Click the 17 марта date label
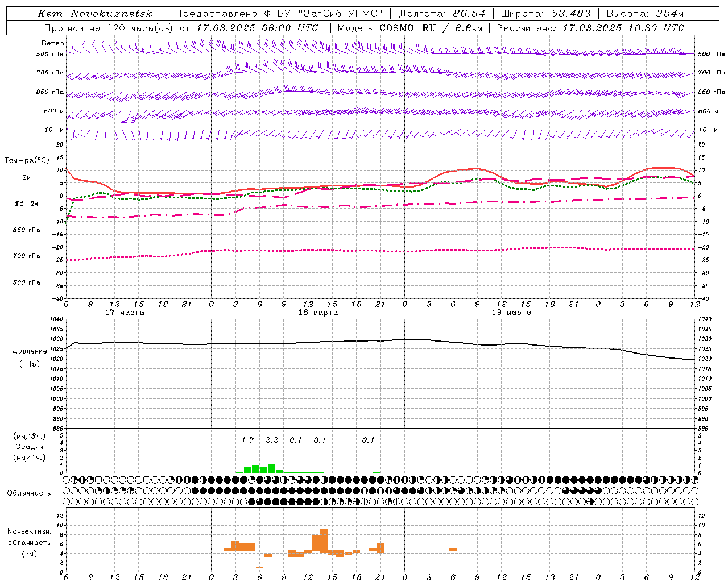The width and height of the screenshot is (728, 582). (x=125, y=312)
